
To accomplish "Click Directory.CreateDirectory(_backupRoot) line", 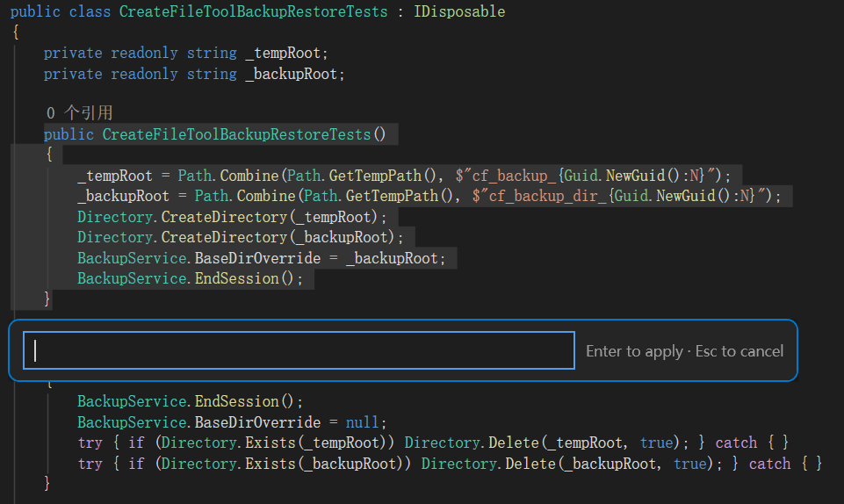I will [x=240, y=237].
